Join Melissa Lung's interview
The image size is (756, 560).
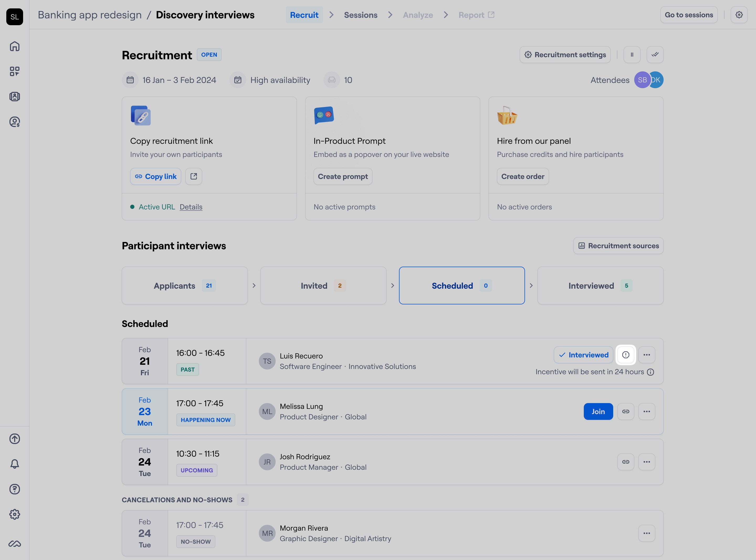coord(598,411)
